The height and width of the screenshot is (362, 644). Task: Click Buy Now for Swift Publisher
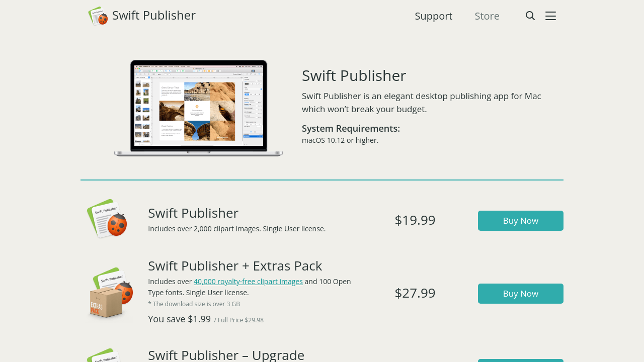520,220
